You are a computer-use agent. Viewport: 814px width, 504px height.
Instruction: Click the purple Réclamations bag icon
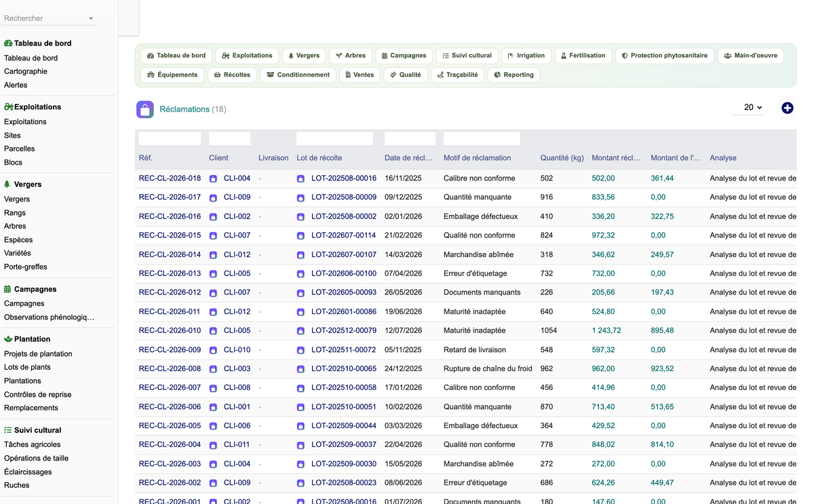145,109
